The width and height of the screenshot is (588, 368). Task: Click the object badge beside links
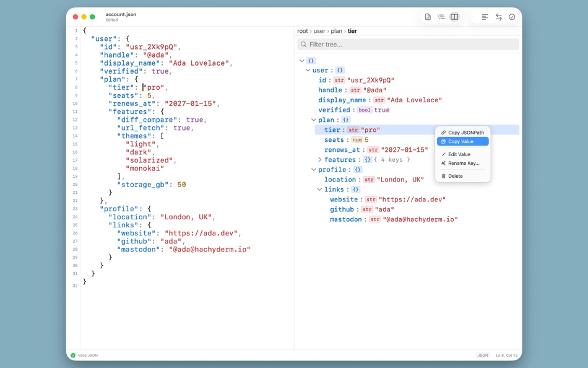click(x=355, y=190)
